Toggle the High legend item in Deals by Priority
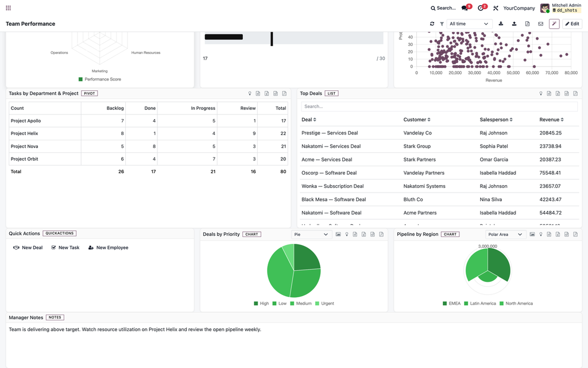The image size is (588, 368). (261, 304)
